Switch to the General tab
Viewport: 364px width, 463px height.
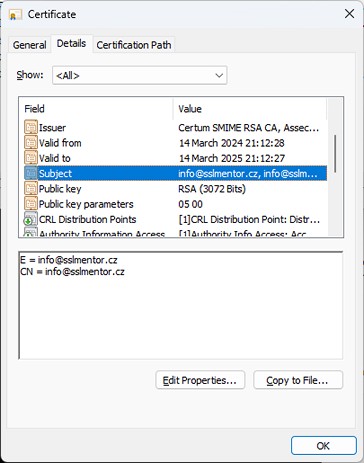click(29, 45)
